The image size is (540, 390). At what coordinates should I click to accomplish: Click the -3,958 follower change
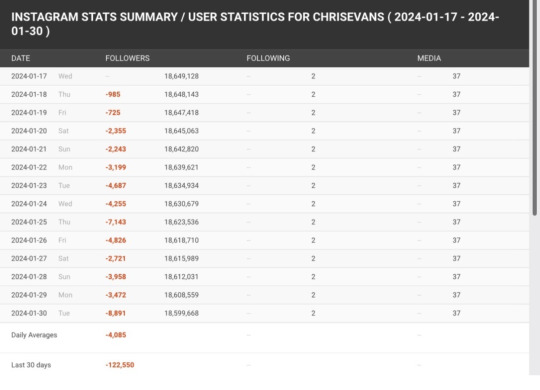coord(116,277)
